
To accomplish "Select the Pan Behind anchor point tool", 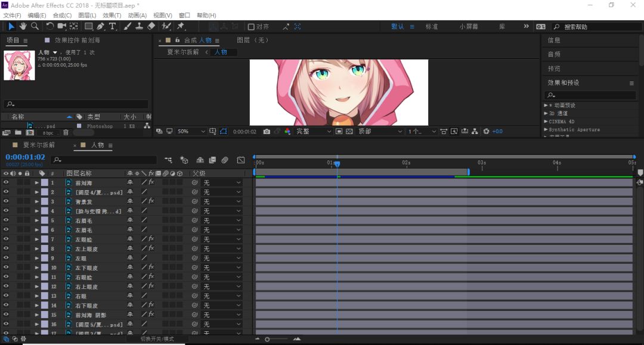I will tap(74, 26).
